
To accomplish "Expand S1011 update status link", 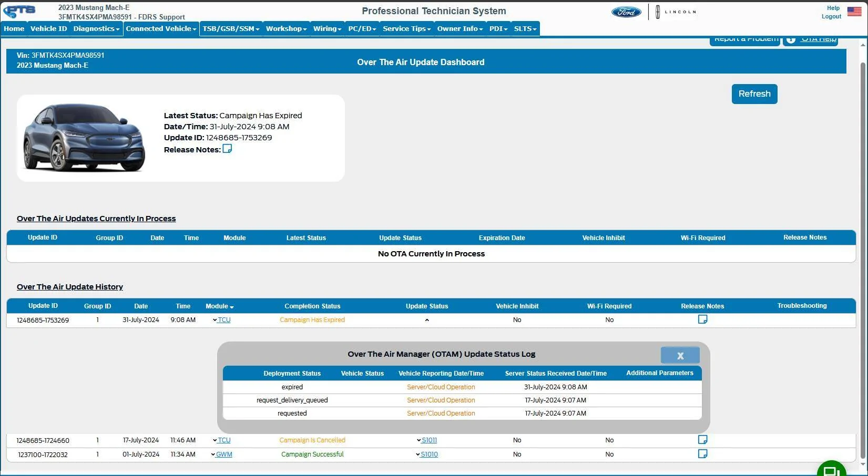I will click(x=426, y=440).
